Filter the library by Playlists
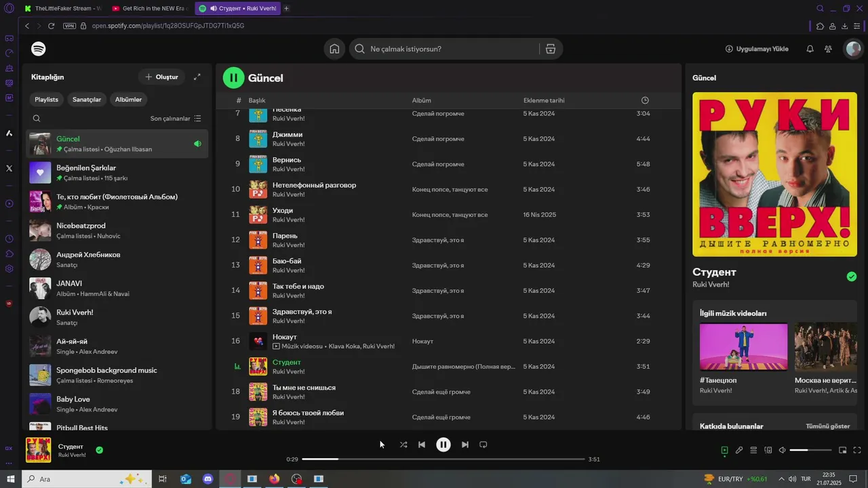 click(47, 100)
